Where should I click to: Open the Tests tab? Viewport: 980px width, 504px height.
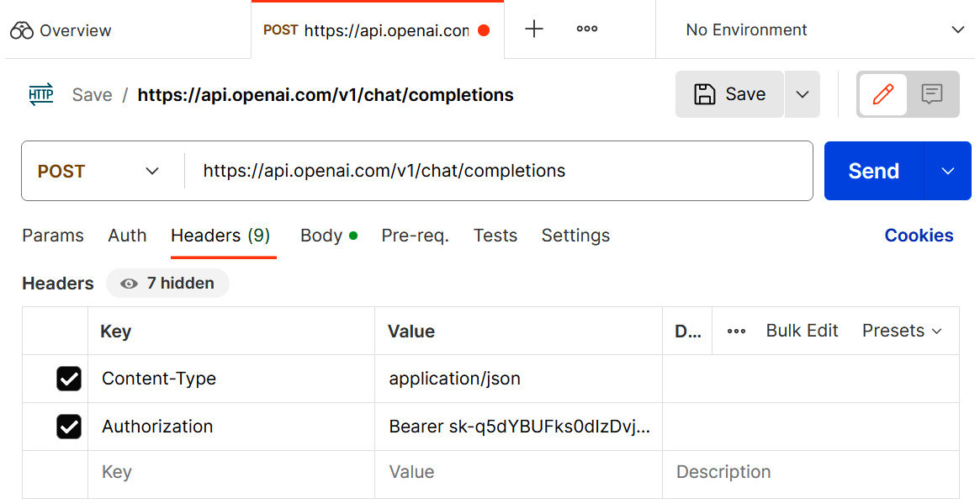[x=495, y=236]
